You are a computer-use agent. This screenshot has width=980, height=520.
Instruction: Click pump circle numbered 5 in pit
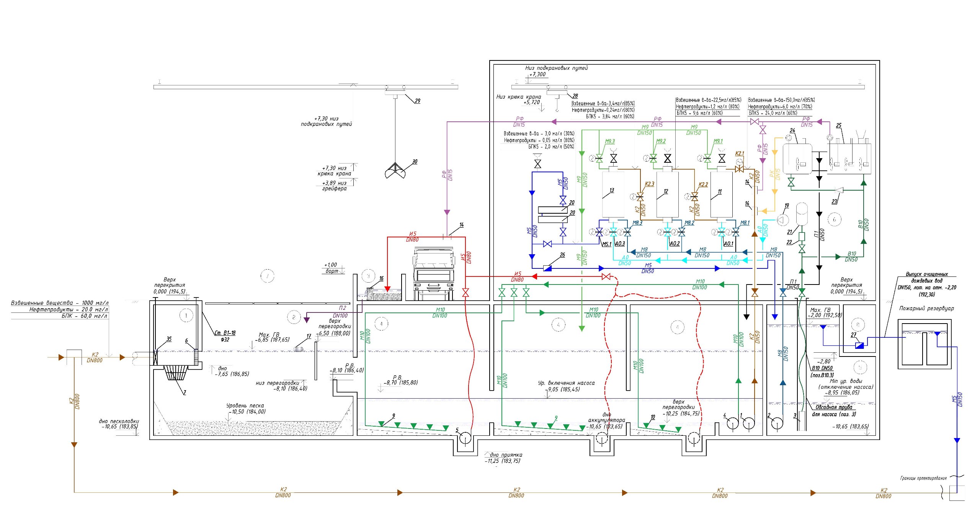(465, 438)
